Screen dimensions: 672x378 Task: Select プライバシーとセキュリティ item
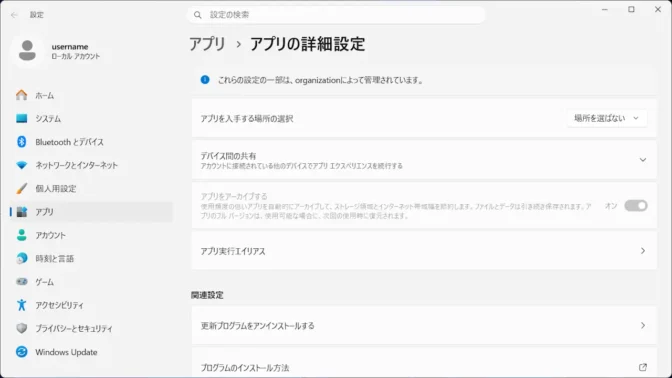91,328
